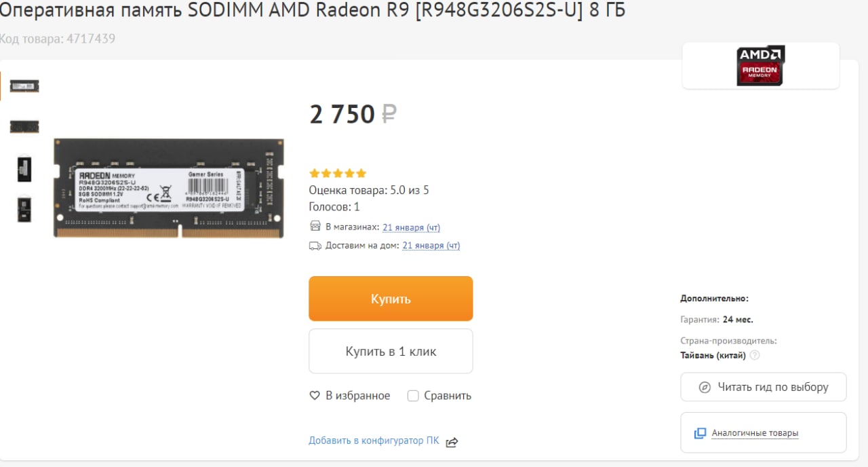Image resolution: width=868 pixels, height=467 pixels.
Task: Click the orange Купить button
Action: 391,299
